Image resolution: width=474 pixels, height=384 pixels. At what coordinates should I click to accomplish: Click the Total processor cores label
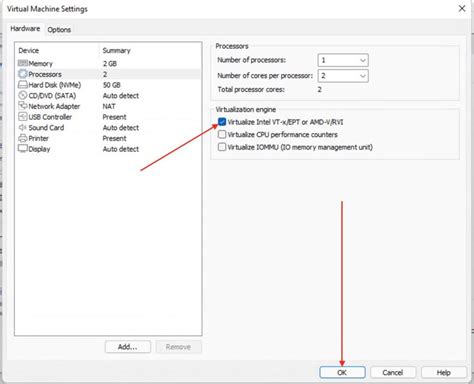[251, 89]
